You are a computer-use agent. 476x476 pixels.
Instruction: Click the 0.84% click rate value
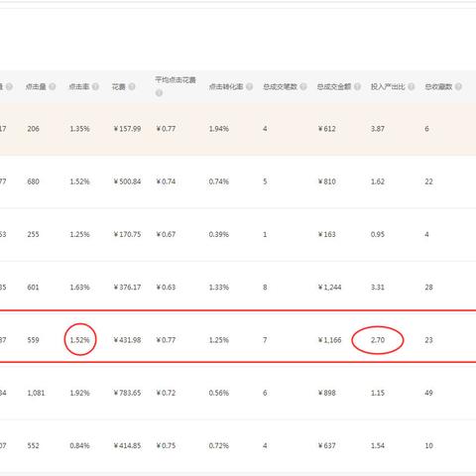pos(79,446)
